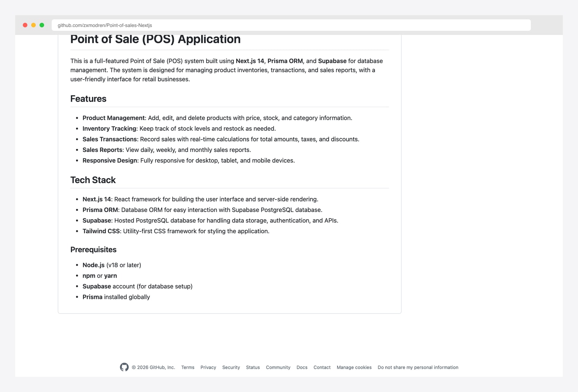Viewport: 578px width, 392px height.
Task: Open the Docs footer link
Action: [x=302, y=367]
